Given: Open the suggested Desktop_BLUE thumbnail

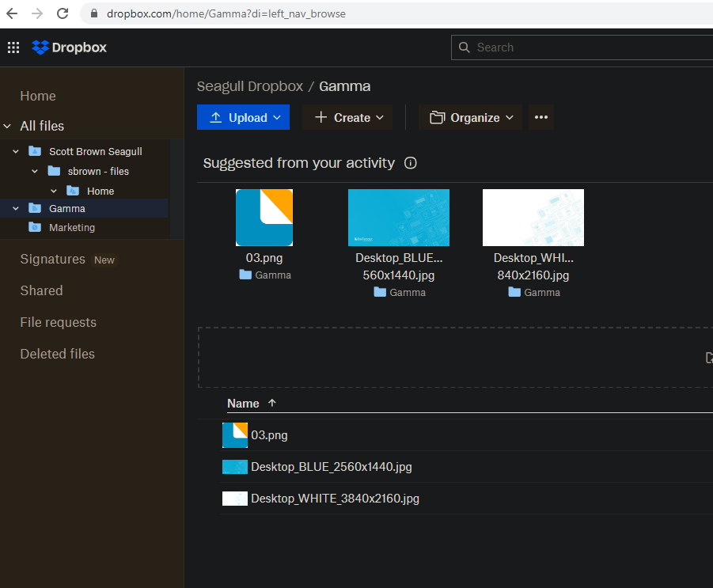Looking at the screenshot, I should tap(399, 218).
